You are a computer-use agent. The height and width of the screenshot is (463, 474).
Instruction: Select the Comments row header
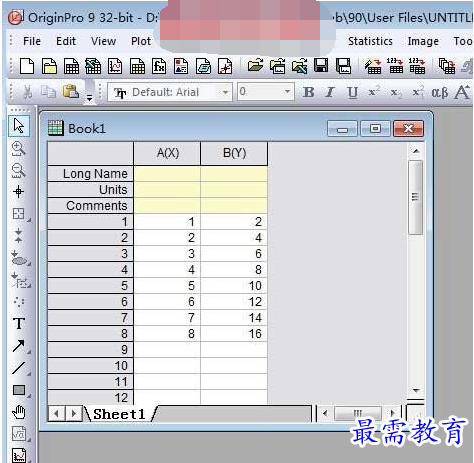(90, 206)
